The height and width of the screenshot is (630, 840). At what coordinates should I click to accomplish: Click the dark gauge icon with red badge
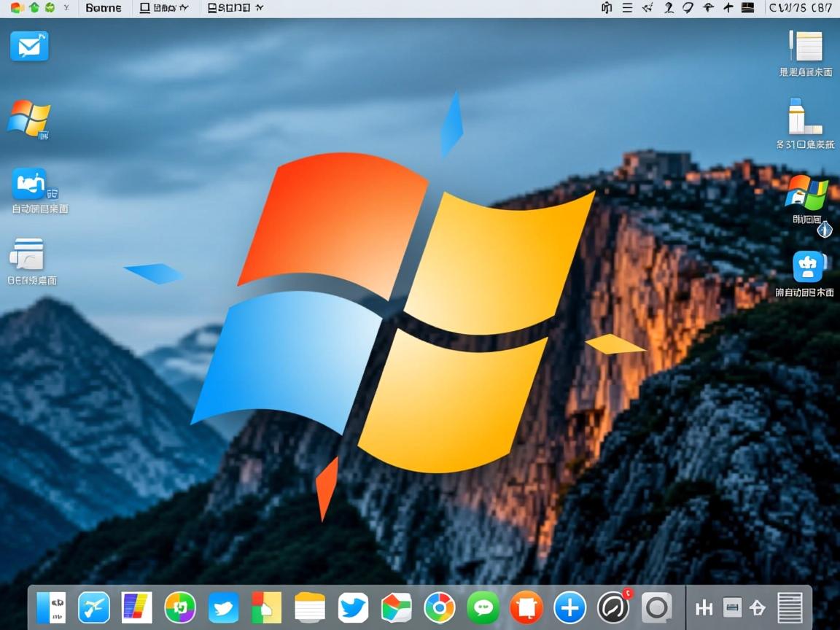click(x=613, y=607)
